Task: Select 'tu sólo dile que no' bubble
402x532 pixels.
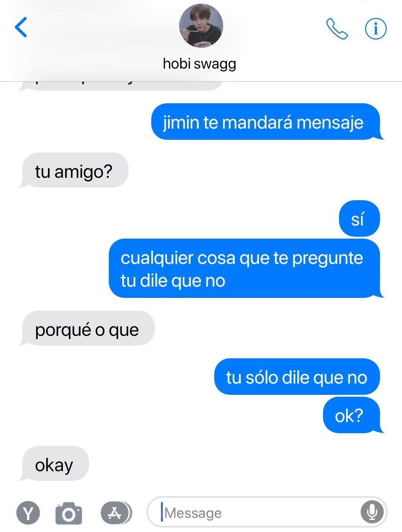Action: (297, 377)
